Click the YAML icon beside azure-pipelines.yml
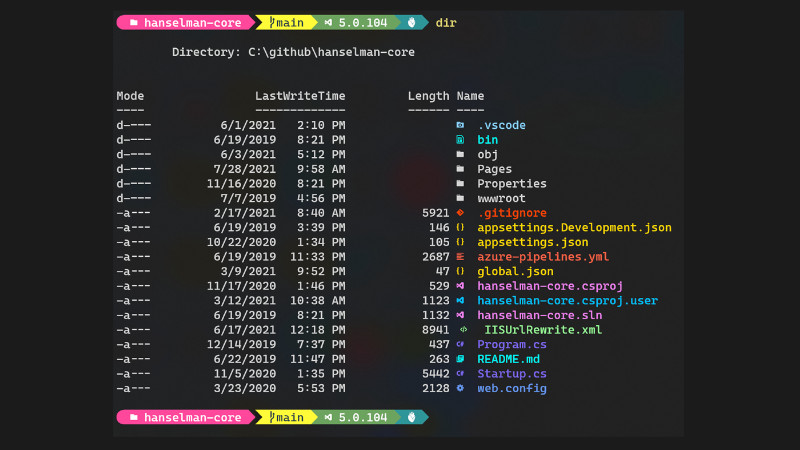 460,257
